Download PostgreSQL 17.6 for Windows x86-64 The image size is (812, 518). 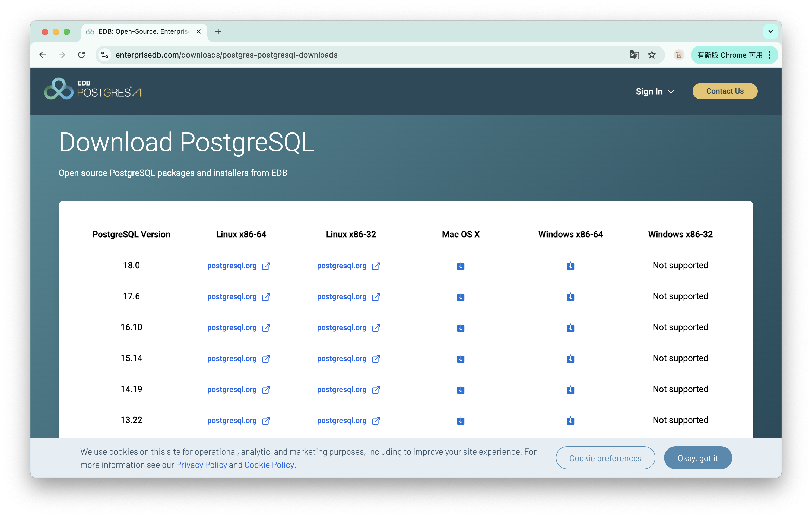(570, 297)
